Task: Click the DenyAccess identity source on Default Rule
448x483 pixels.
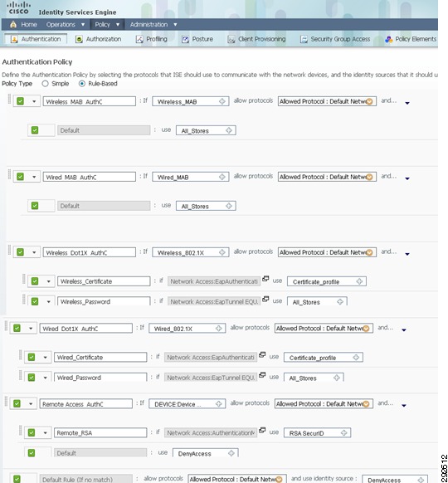Action: click(x=395, y=479)
